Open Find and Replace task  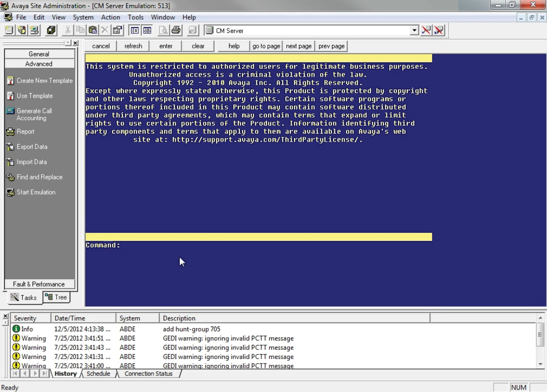pos(34,177)
